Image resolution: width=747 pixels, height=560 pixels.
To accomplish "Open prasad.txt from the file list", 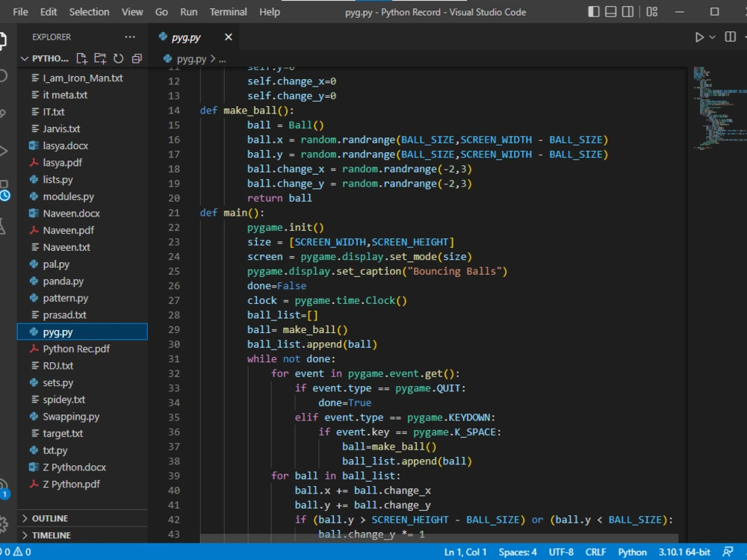I will [82, 315].
